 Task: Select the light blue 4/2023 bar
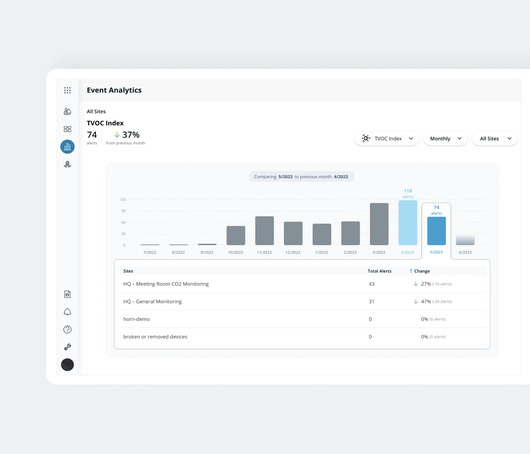(x=408, y=222)
